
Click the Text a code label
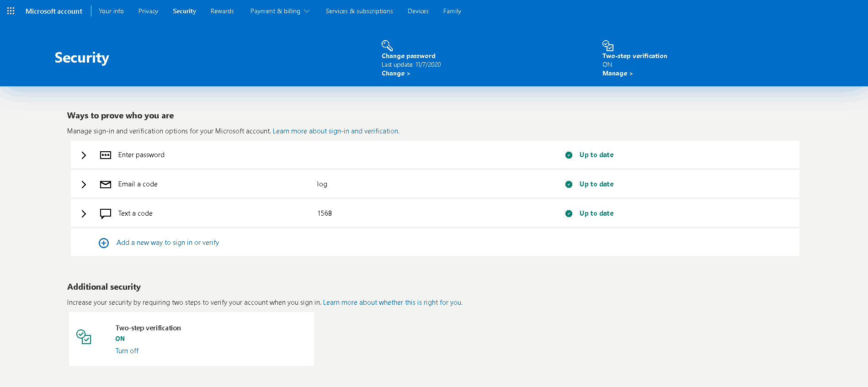click(x=135, y=213)
